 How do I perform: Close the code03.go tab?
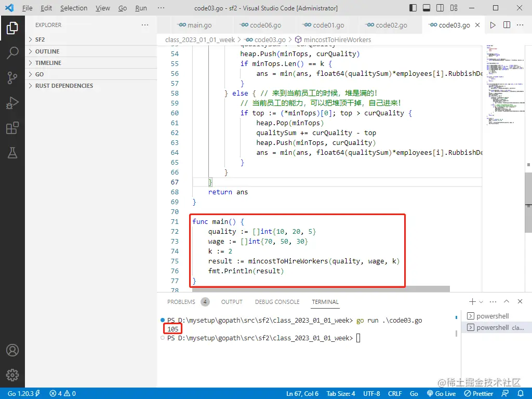tap(477, 25)
